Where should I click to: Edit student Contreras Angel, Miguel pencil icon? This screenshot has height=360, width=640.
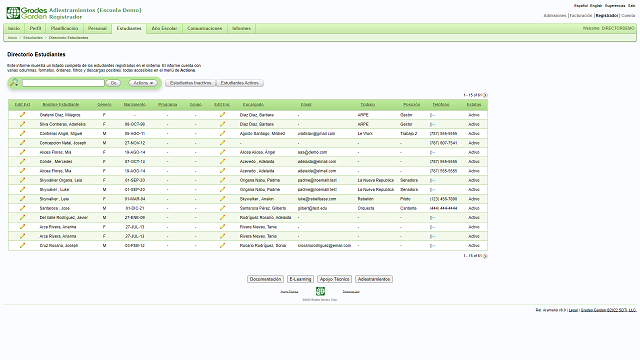tap(22, 133)
